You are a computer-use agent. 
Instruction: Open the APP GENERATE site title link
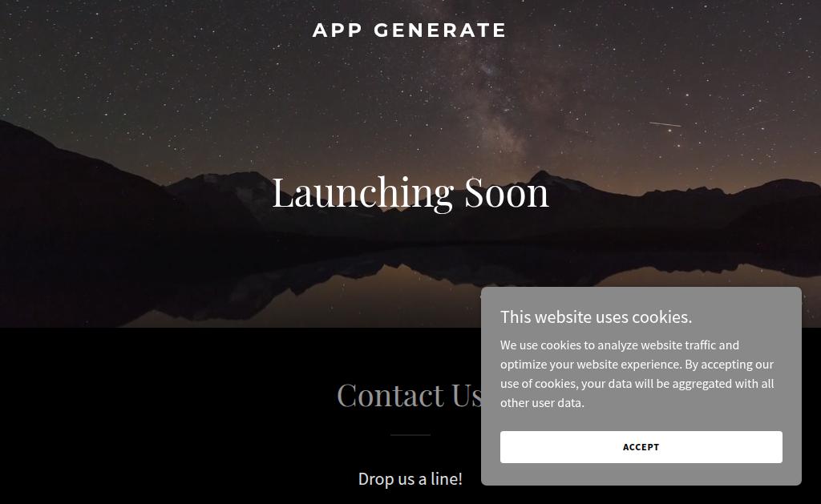(x=410, y=30)
